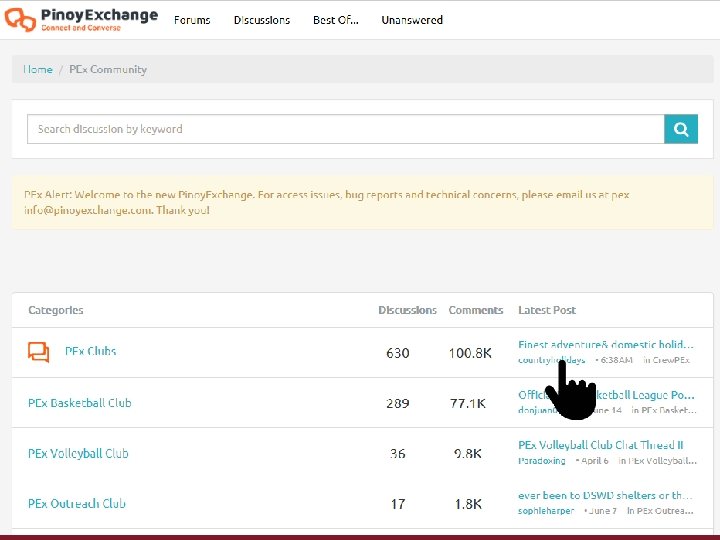Open the ever been to DSWD shelters post
The width and height of the screenshot is (720, 540).
[606, 495]
